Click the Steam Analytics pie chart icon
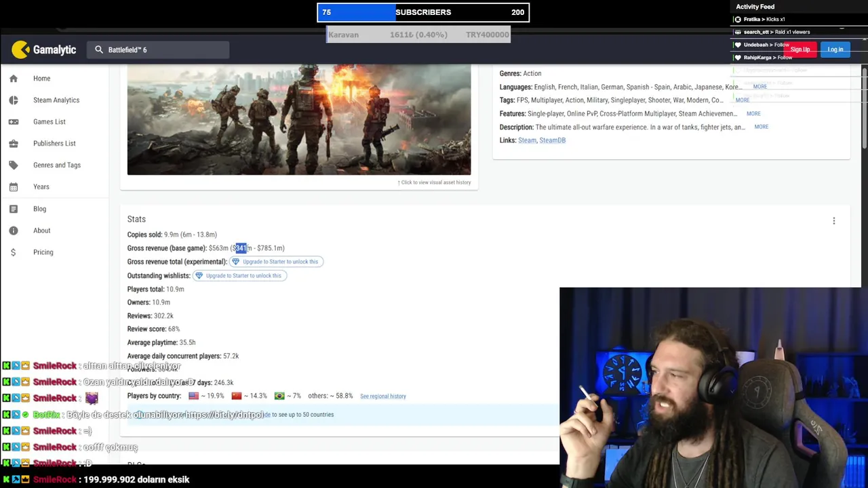The height and width of the screenshot is (488, 868). pyautogui.click(x=14, y=100)
